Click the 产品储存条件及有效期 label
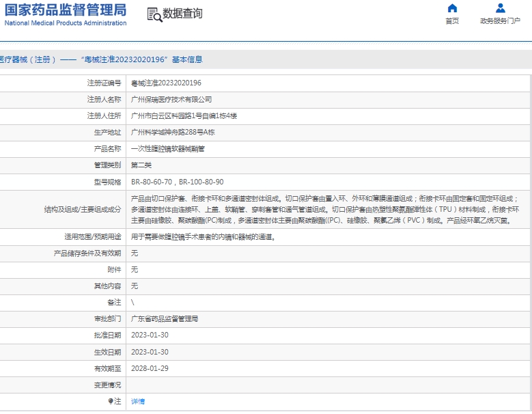Image resolution: width=532 pixels, height=414 pixels. (87, 253)
